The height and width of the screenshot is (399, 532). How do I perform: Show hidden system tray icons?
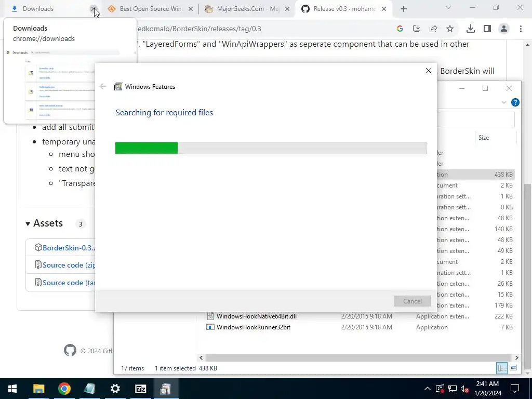point(428,389)
